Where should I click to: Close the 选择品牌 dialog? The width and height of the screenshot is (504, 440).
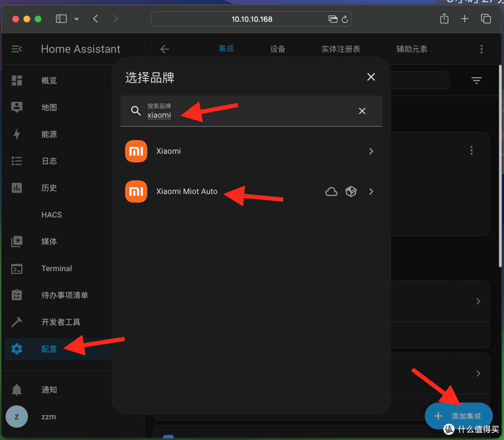[x=371, y=77]
